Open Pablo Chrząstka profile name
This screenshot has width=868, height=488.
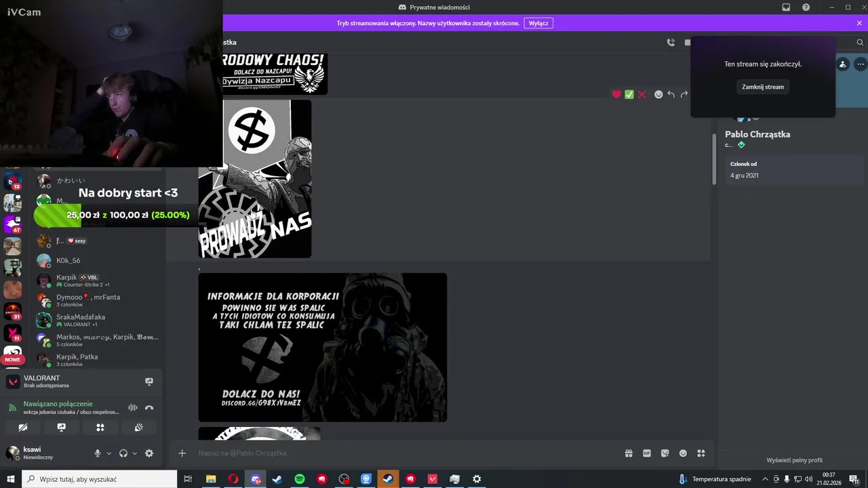(x=757, y=134)
